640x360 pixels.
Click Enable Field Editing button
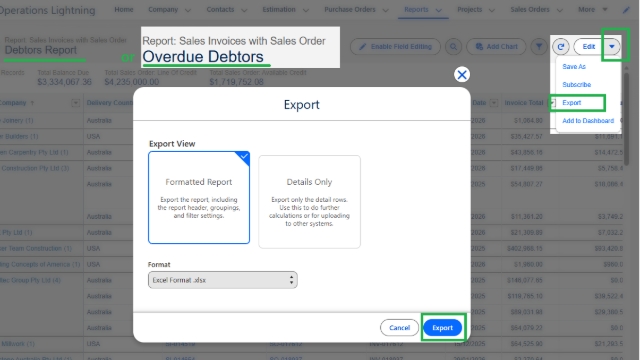(x=396, y=47)
